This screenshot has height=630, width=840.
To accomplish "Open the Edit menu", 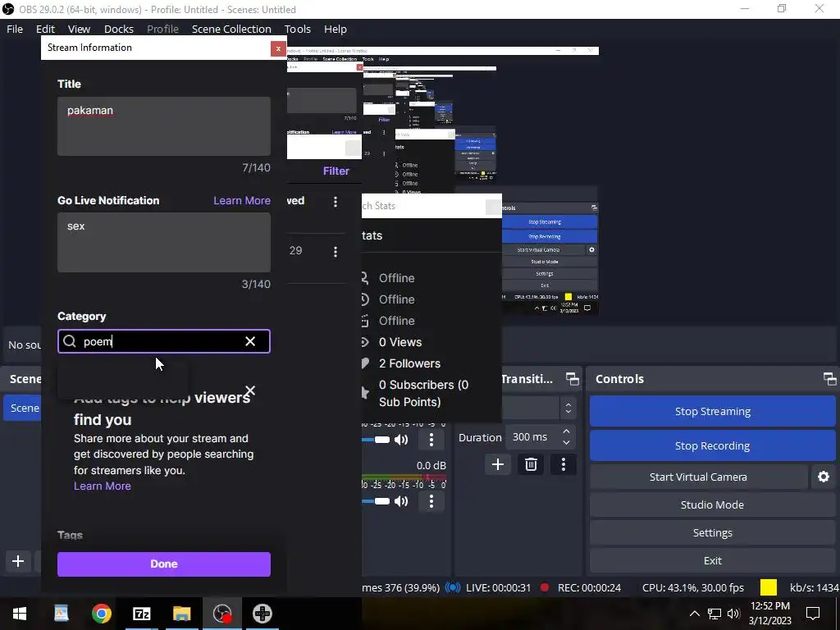I will 46,29.
